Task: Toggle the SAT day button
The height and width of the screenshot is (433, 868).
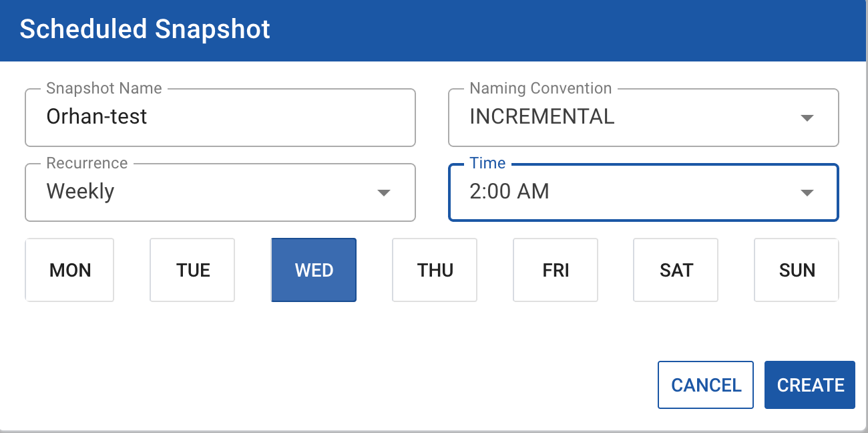Action: pyautogui.click(x=676, y=270)
